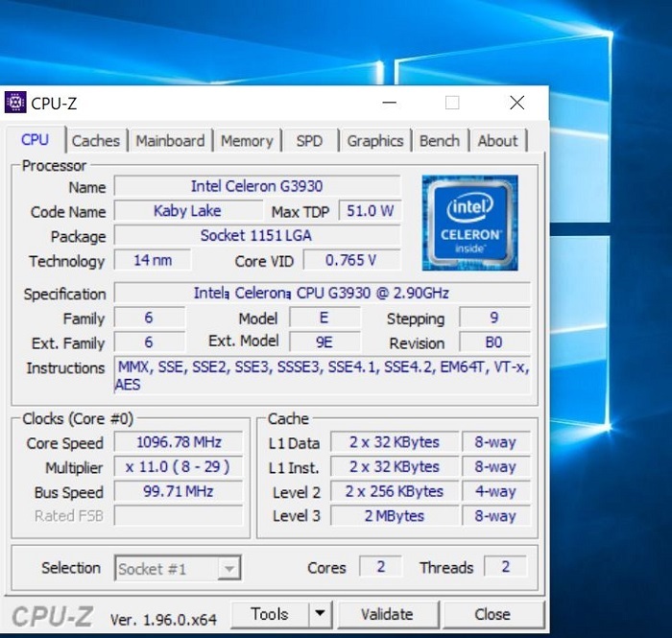Click the version text Ver. 1.96.0.x64
Image resolution: width=672 pixels, height=638 pixels.
163,620
